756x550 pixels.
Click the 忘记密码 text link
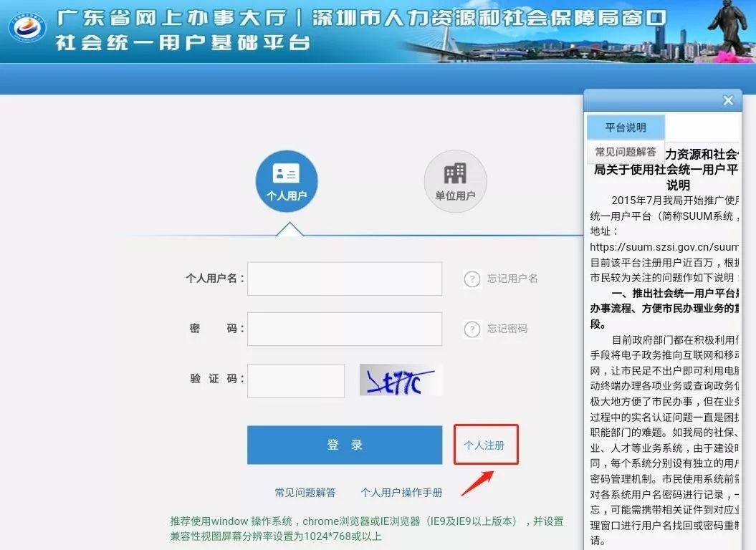tap(507, 329)
